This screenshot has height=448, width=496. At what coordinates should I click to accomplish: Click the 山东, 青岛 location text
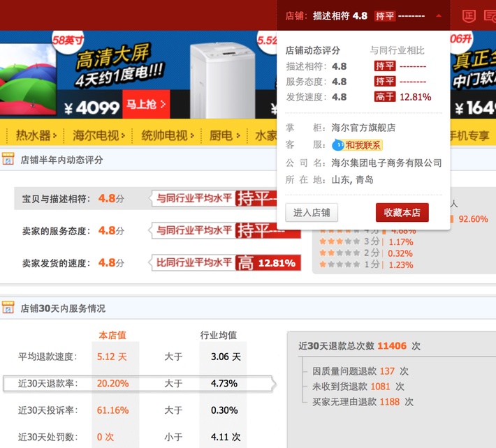coord(352,180)
